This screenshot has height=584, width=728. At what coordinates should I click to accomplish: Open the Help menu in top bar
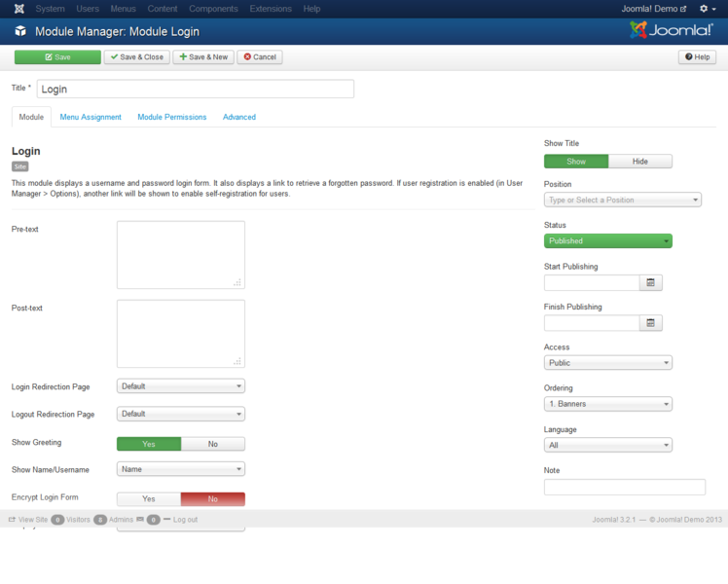click(312, 9)
